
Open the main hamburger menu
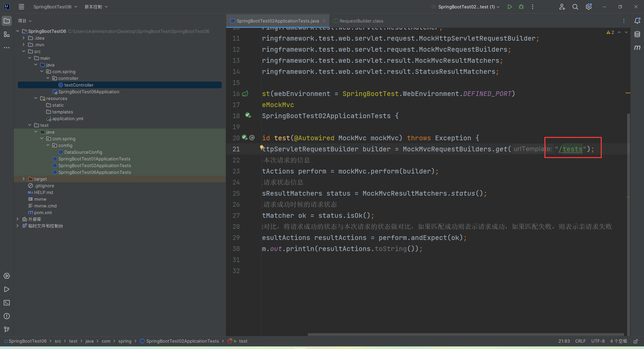(x=21, y=7)
